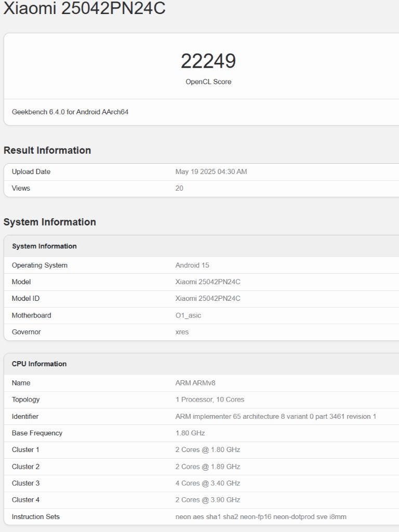
Task: Click the OpenCL Score label
Action: click(x=208, y=82)
